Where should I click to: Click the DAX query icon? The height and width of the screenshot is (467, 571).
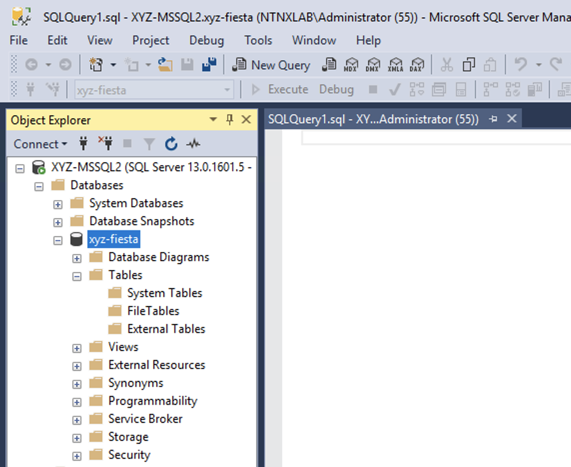(x=417, y=65)
